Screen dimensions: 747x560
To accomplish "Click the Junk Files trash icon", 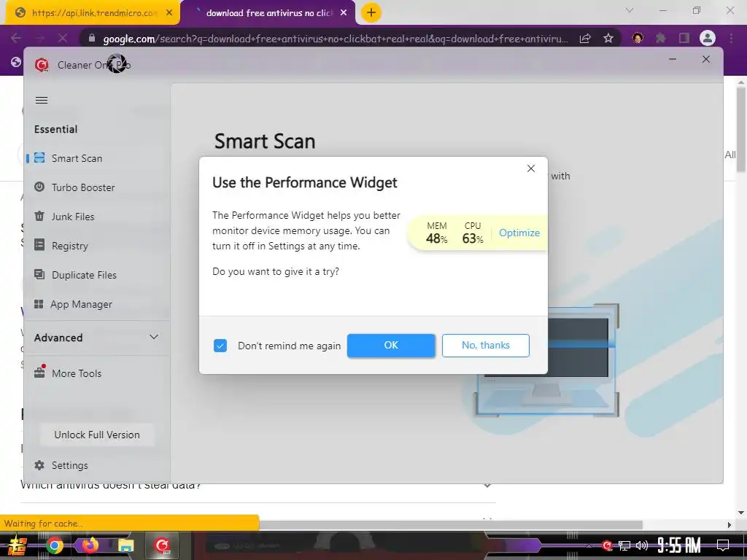I will click(x=39, y=216).
